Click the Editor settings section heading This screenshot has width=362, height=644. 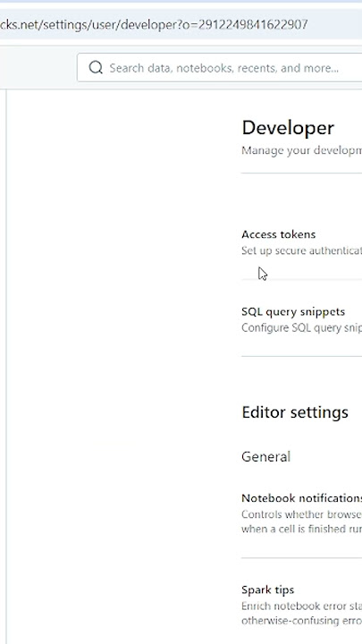coord(295,412)
